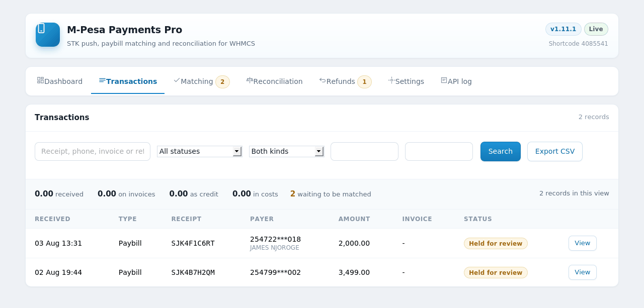
Task: Click the 2 records count in panel header
Action: tap(594, 117)
